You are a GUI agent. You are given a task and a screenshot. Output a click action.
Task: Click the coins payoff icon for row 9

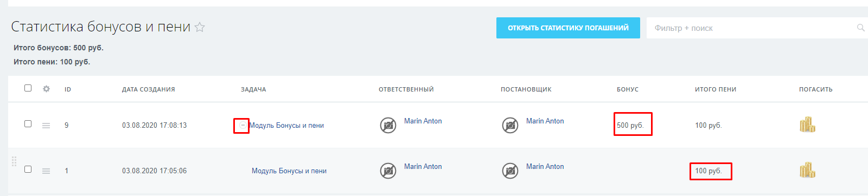[x=807, y=125]
